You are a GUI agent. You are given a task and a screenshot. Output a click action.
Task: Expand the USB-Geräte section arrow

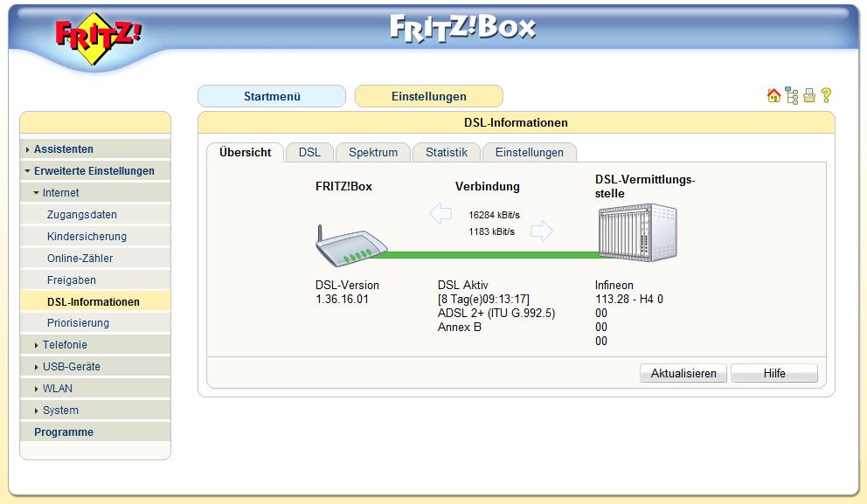[36, 367]
